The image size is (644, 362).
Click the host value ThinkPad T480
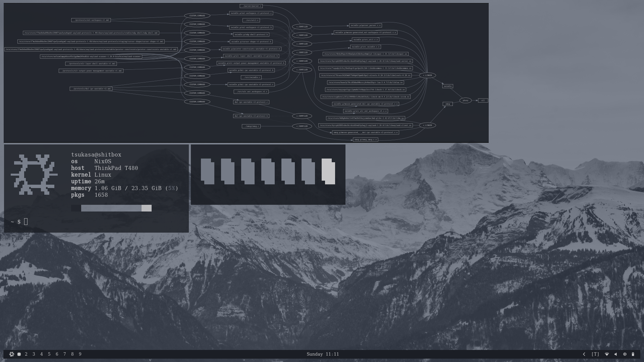(x=116, y=168)
